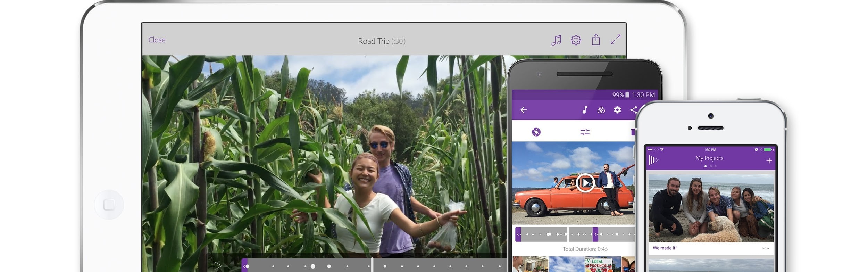
Task: Tap the share export icon on iPad
Action: point(595,40)
